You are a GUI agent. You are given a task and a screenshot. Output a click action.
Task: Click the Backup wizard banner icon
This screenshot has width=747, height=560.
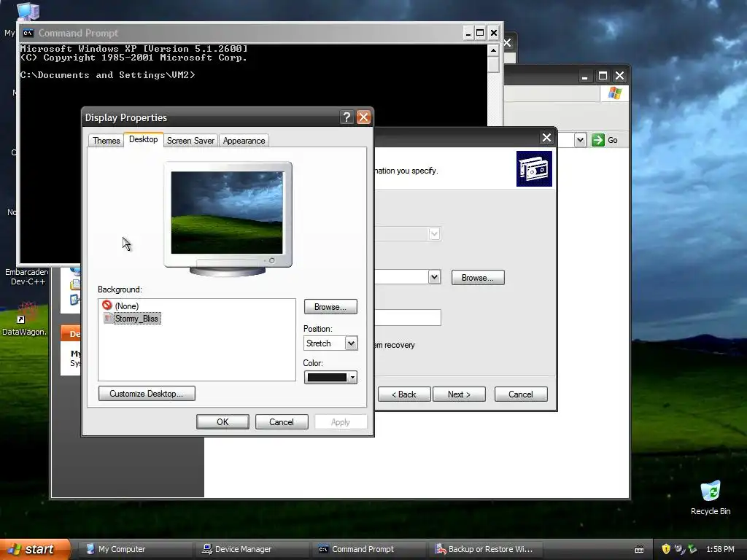click(534, 169)
